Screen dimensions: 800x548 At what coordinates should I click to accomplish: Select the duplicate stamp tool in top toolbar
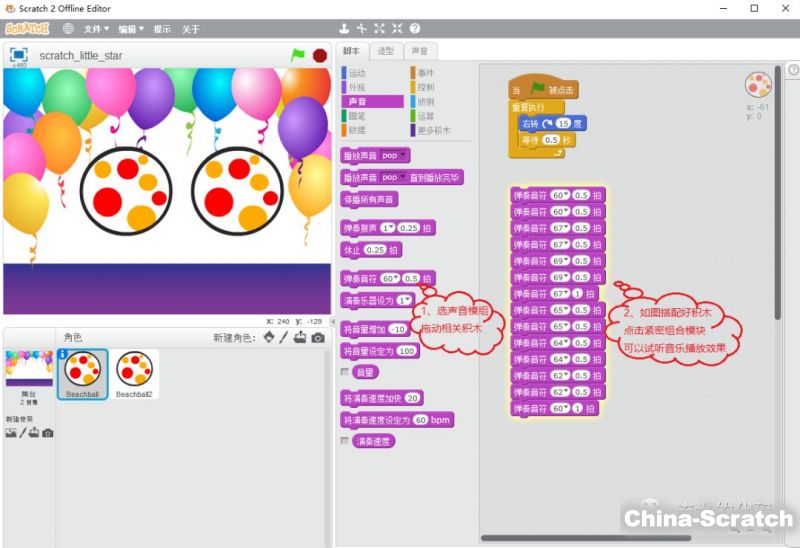[x=345, y=29]
